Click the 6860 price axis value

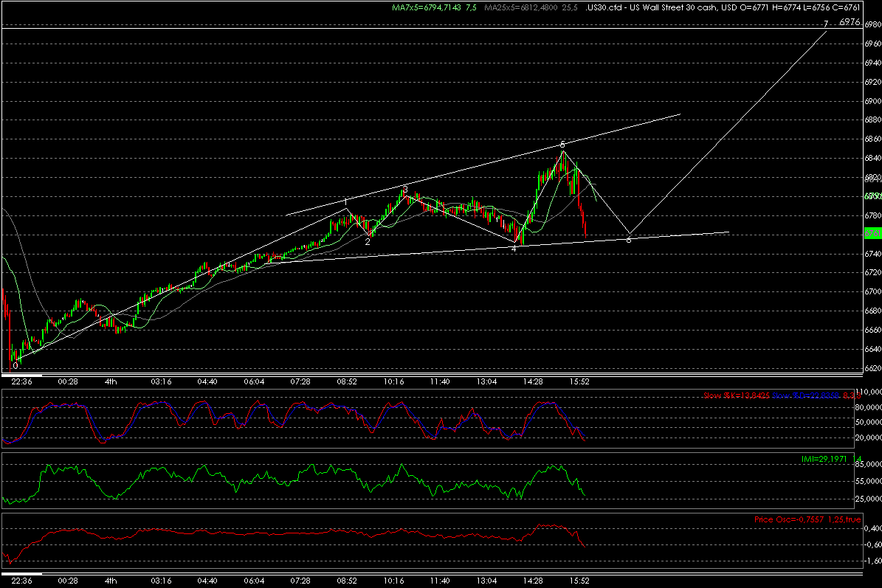(873, 139)
